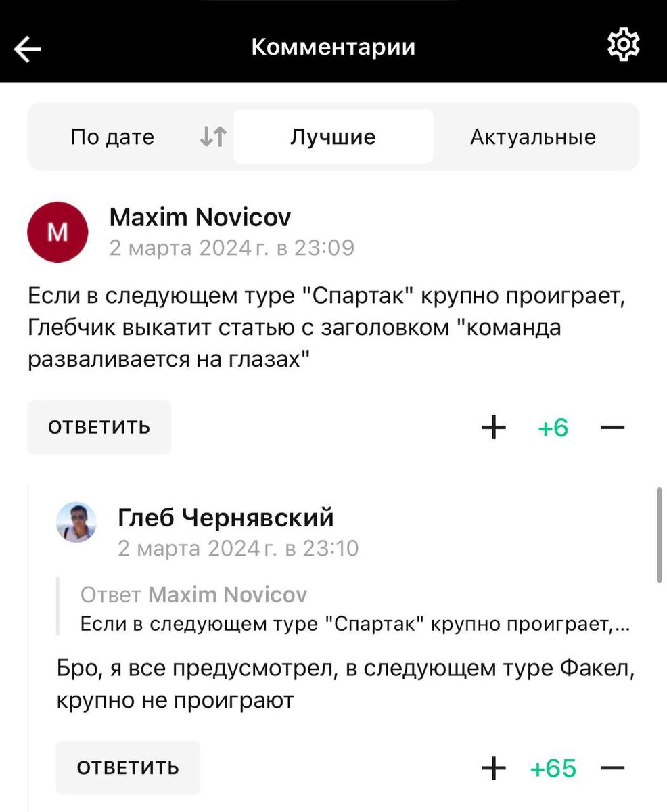Upvote Глеб Чернявский's reply with plus icon
The height and width of the screenshot is (812, 667).
(494, 768)
